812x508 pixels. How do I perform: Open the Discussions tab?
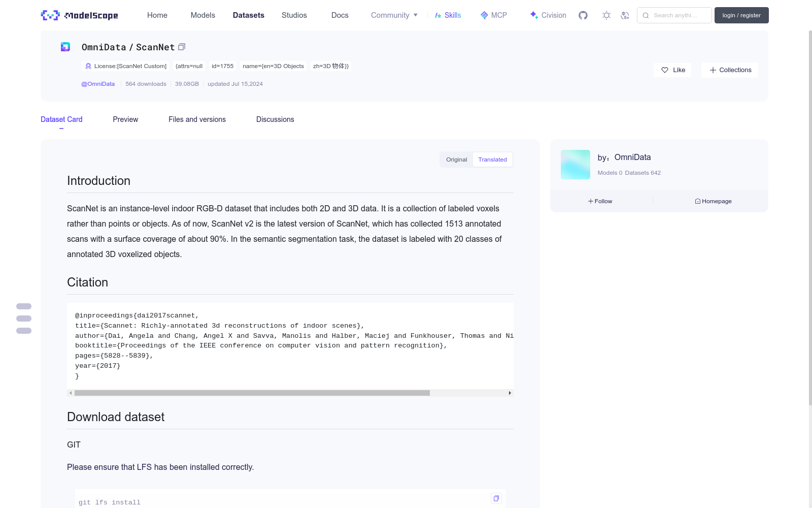pyautogui.click(x=275, y=119)
